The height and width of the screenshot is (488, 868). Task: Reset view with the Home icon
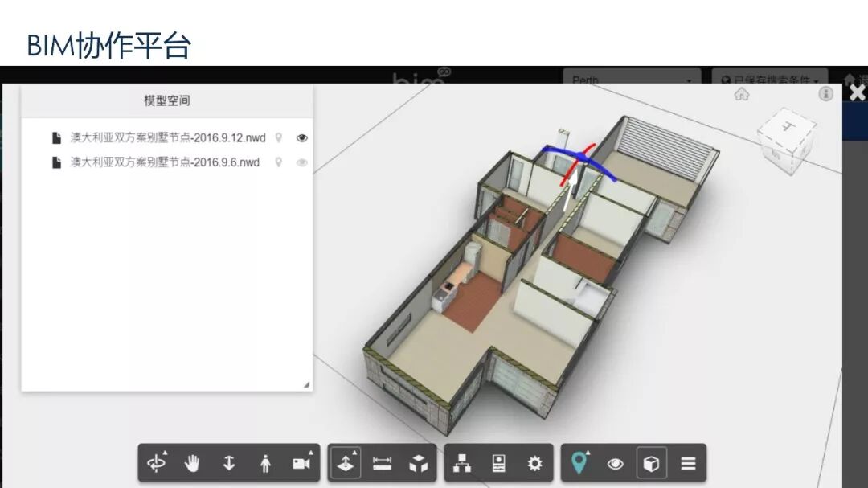[742, 95]
